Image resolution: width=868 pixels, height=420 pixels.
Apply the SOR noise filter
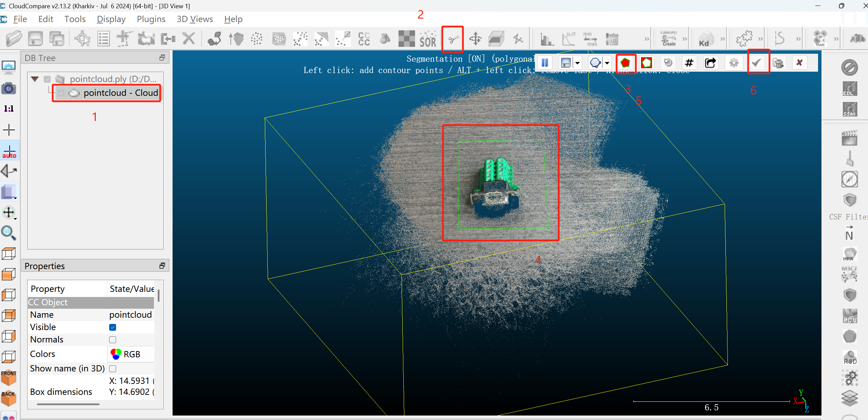pos(427,39)
